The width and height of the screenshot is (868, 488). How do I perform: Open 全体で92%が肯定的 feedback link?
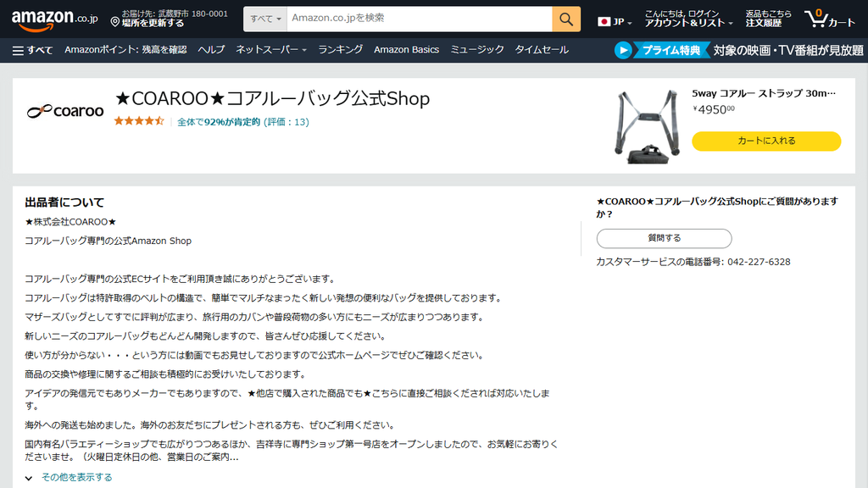[x=243, y=122]
